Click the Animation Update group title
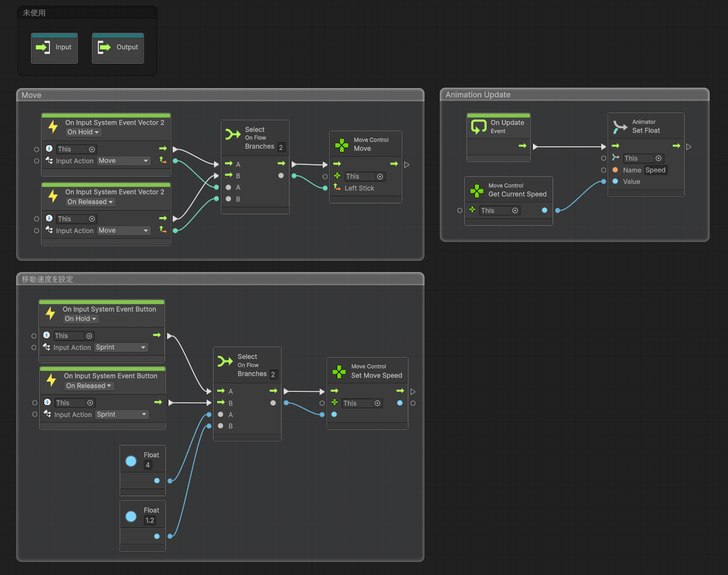Image resolution: width=728 pixels, height=575 pixels. click(478, 95)
